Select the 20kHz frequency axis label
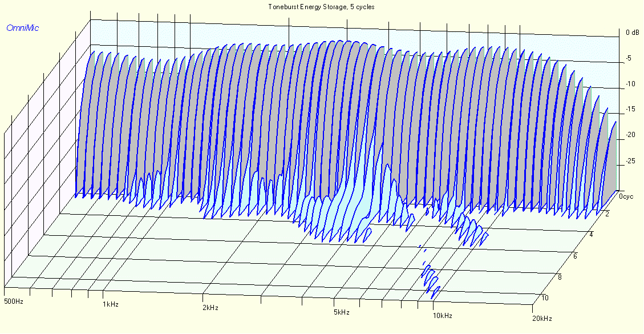The image size is (644, 334). (x=542, y=319)
